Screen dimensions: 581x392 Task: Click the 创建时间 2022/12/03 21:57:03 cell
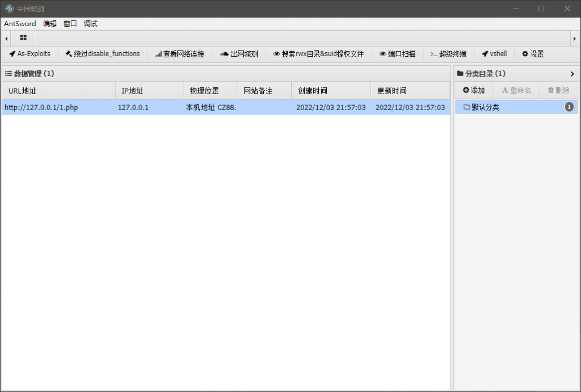[331, 107]
